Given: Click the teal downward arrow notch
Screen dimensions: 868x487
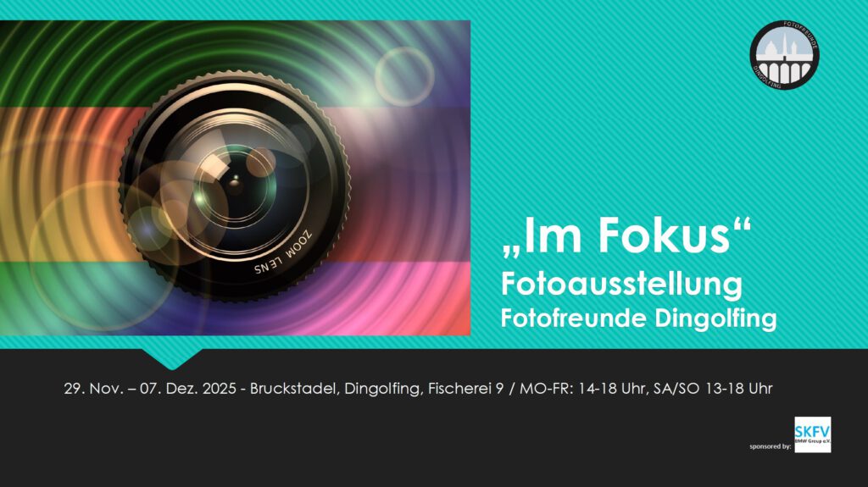Looking at the screenshot, I should [x=172, y=358].
